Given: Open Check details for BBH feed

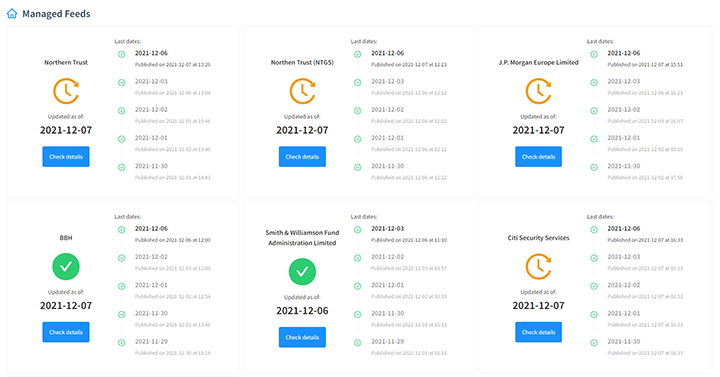Looking at the screenshot, I should 66,332.
